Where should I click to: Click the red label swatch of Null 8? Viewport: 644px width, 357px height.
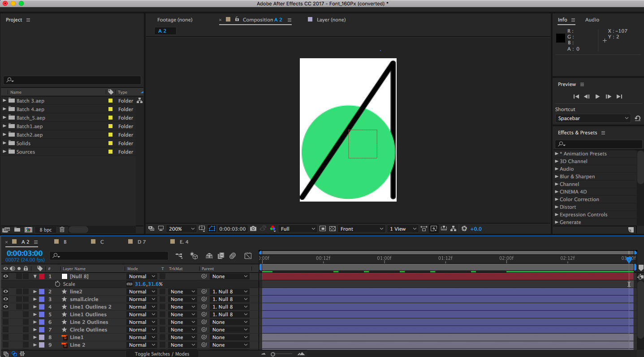click(42, 276)
